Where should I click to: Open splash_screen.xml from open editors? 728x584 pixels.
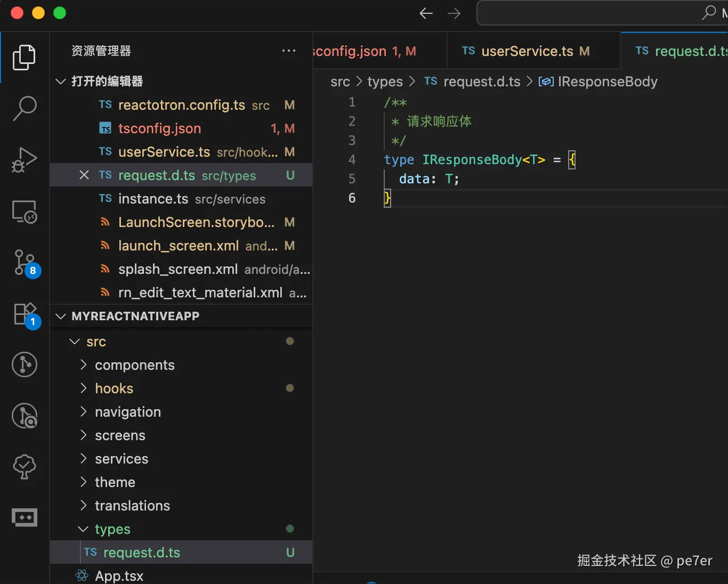coord(181,269)
